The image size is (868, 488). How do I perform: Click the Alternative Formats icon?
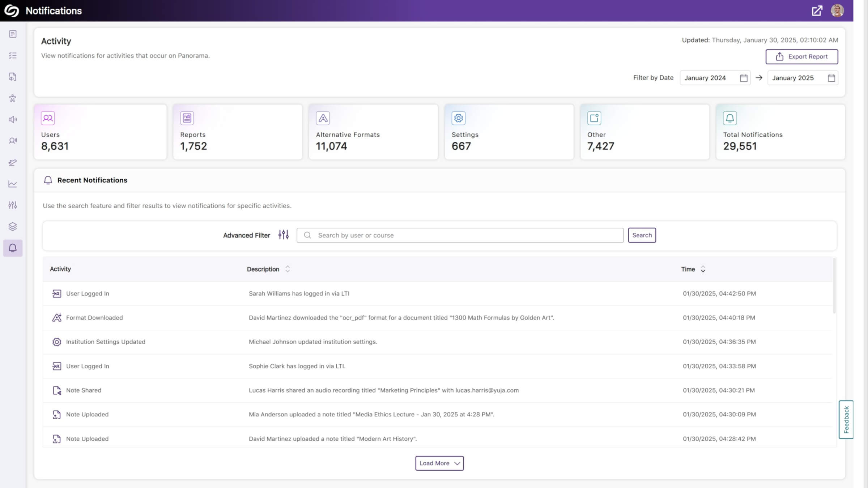pyautogui.click(x=323, y=117)
